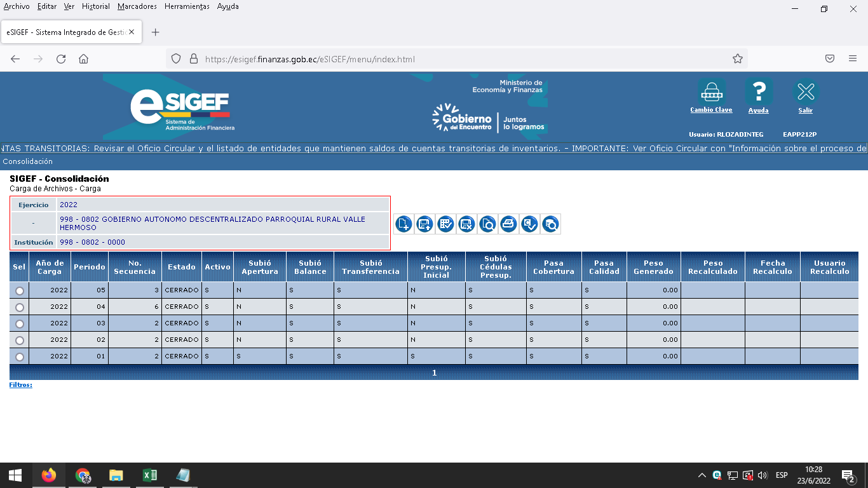Click the 'C' checkmark approve icon
The image size is (868, 488).
pos(529,224)
